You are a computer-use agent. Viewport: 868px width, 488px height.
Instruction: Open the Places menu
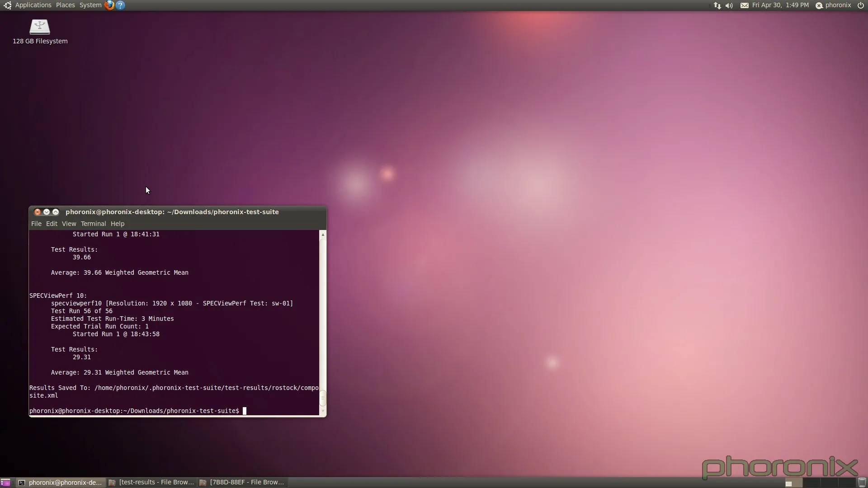coord(65,5)
